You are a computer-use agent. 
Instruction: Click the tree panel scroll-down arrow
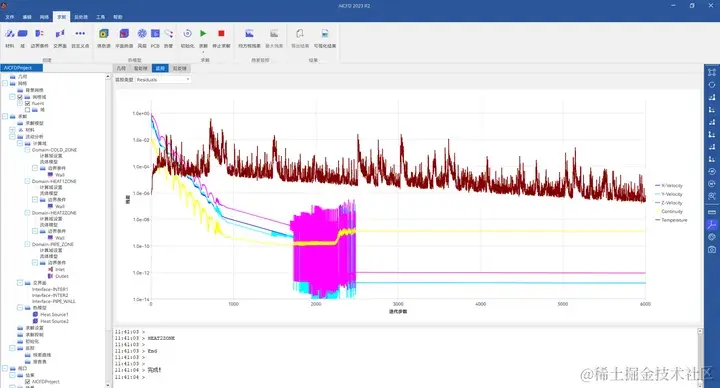(x=108, y=385)
